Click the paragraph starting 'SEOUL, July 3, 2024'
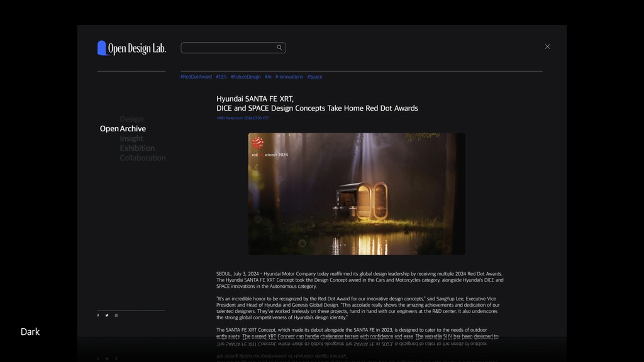 360,280
